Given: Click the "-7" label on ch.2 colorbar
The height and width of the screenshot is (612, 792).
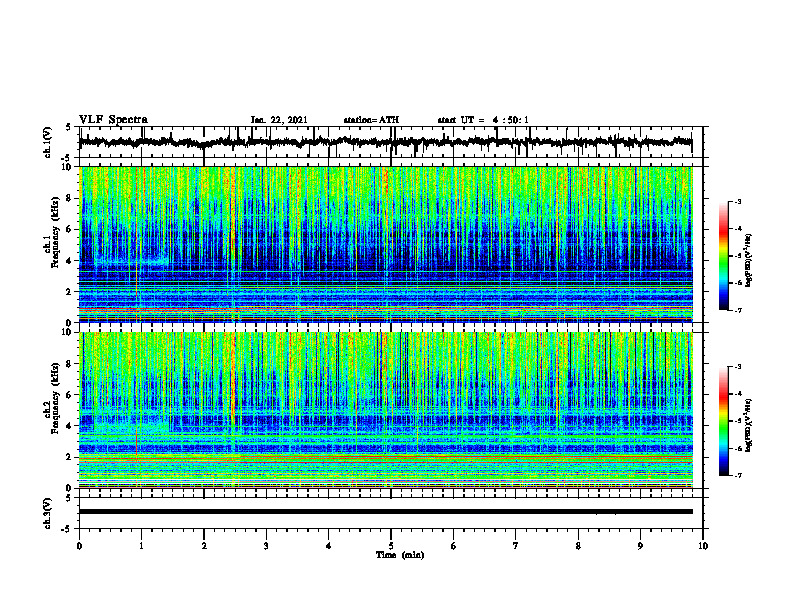Looking at the screenshot, I should coord(738,476).
